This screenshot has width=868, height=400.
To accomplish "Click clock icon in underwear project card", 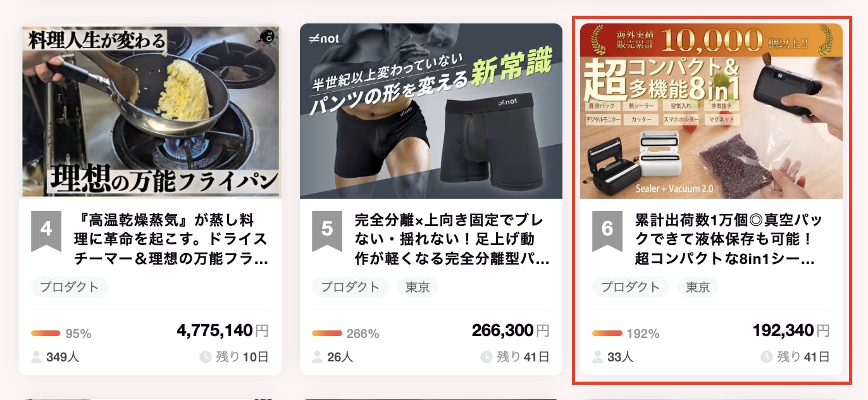I will pos(486,357).
